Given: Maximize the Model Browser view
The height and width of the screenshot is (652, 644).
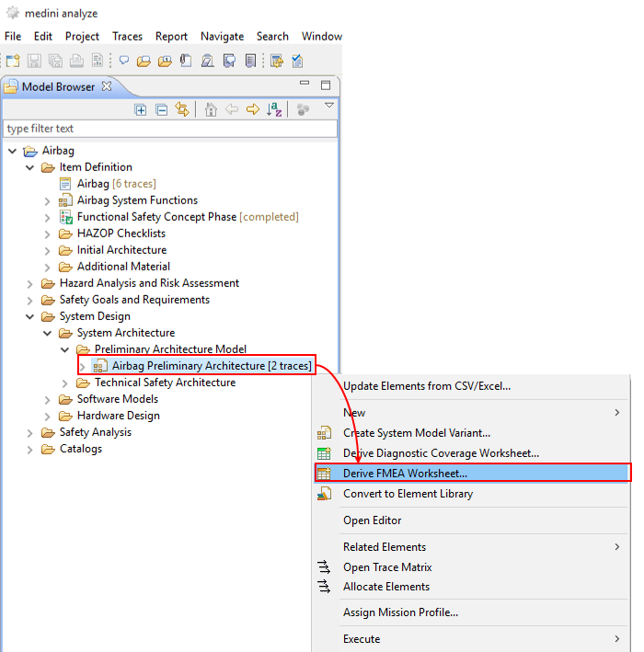Looking at the screenshot, I should pyautogui.click(x=326, y=86).
